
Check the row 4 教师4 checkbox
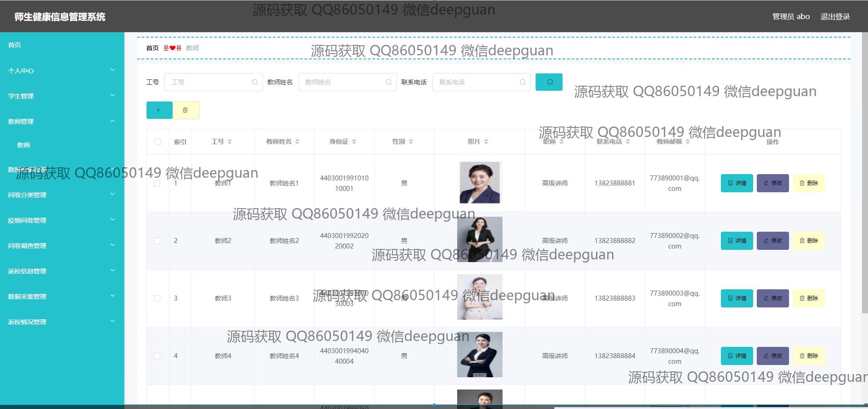157,356
